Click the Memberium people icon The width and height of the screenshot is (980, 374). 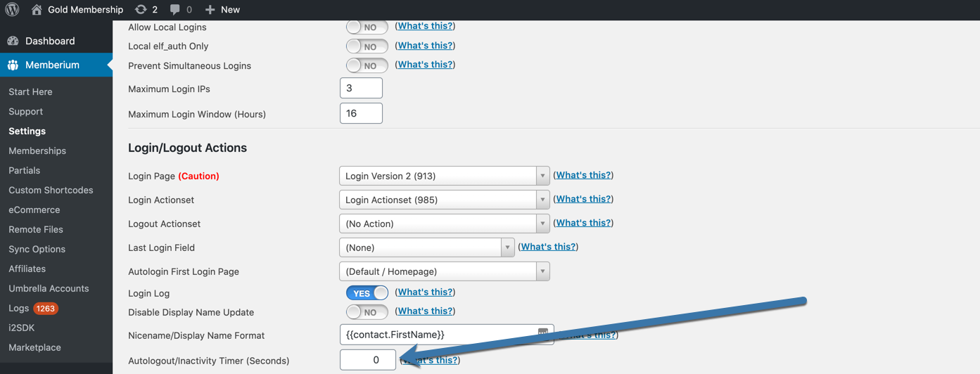click(x=13, y=65)
